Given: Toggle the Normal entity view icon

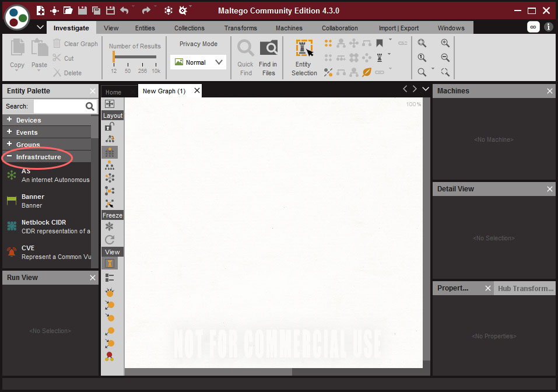Looking at the screenshot, I should 110,264.
